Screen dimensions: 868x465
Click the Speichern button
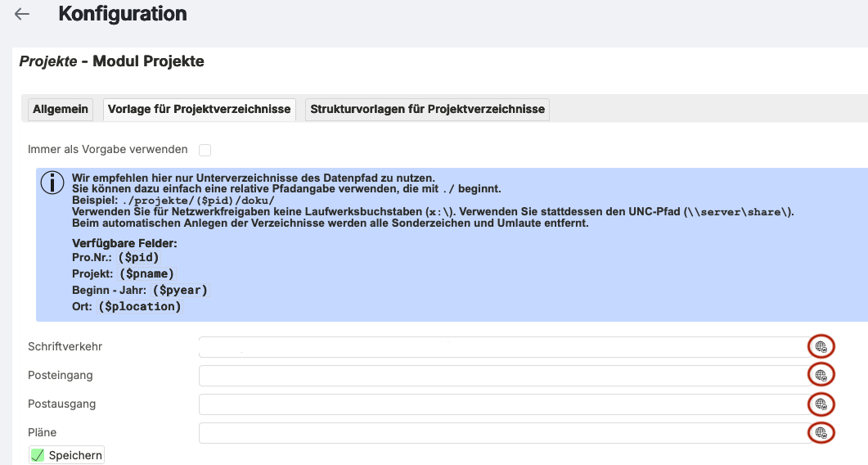point(67,455)
